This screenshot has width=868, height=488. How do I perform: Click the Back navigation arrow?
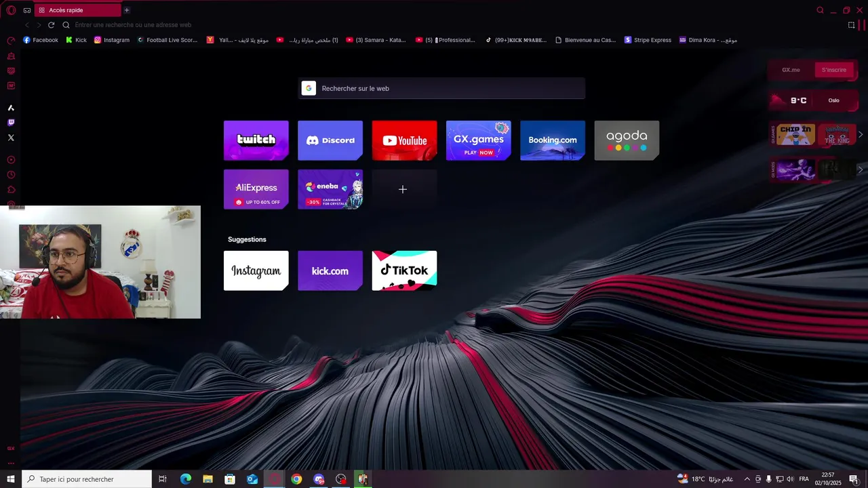[27, 25]
